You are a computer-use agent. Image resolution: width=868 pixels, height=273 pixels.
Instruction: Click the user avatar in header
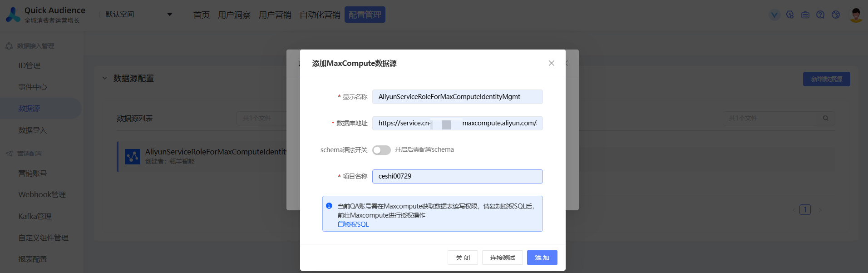click(x=856, y=15)
